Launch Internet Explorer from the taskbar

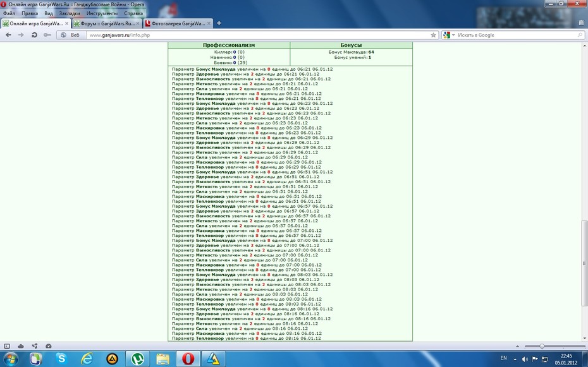click(x=87, y=359)
